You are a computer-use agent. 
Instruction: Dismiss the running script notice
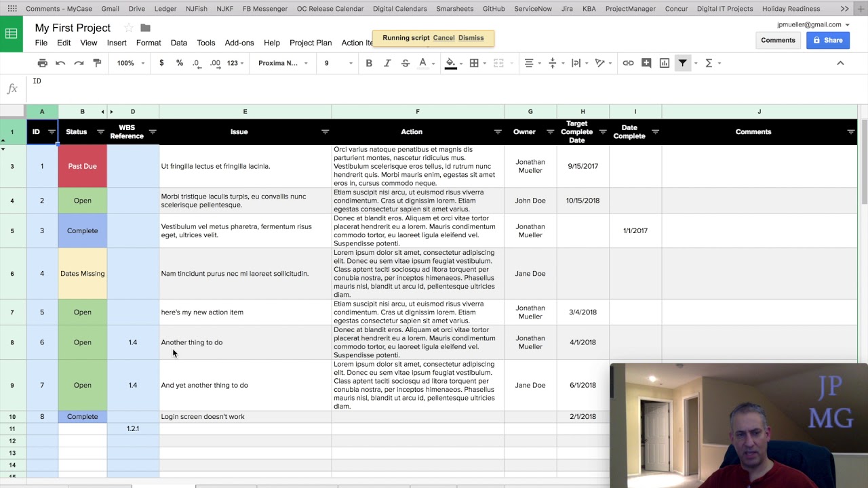pos(471,38)
